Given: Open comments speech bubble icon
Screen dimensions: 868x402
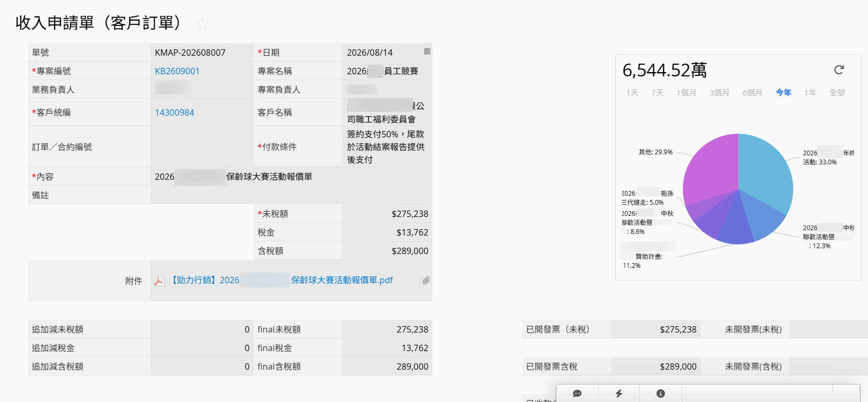Looking at the screenshot, I should (577, 394).
